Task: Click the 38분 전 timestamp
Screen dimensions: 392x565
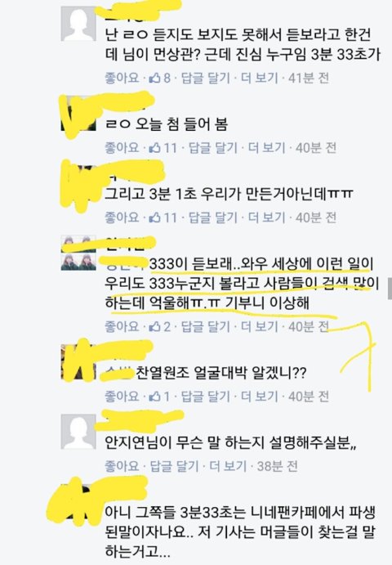Action: [277, 466]
